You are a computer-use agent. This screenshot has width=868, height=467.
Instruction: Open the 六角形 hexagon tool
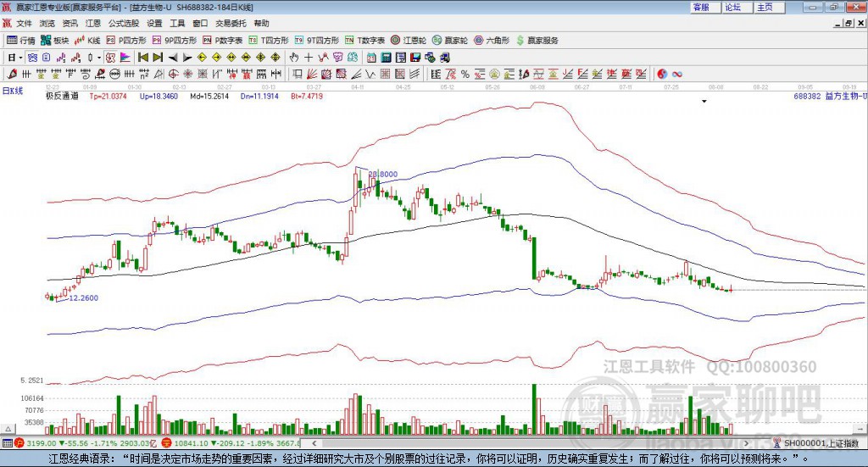coord(492,41)
